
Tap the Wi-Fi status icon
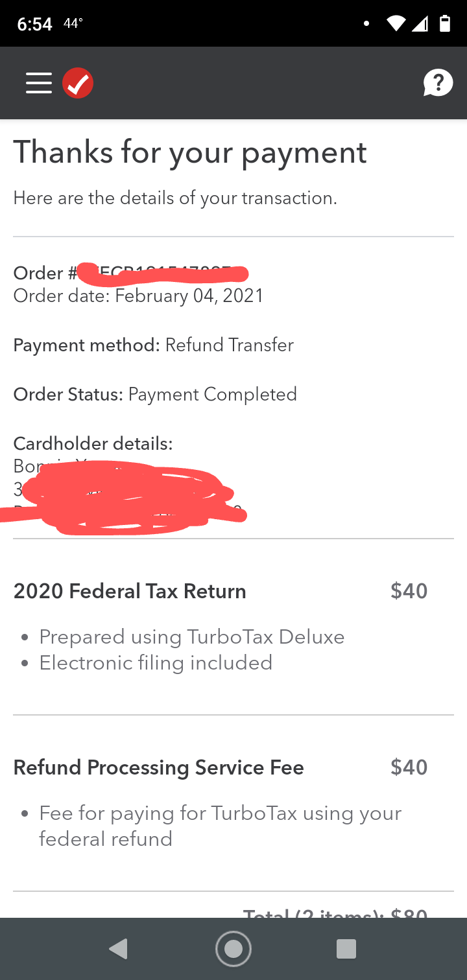pyautogui.click(x=396, y=23)
